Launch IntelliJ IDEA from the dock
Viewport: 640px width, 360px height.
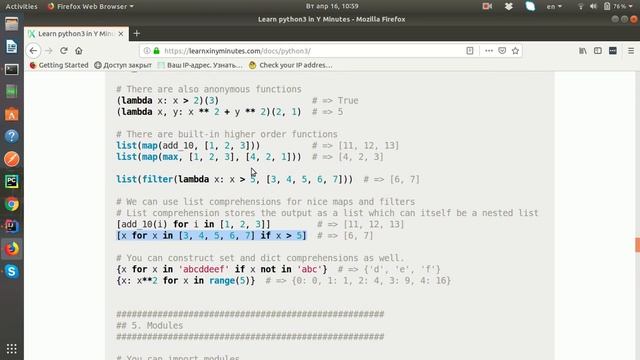11,226
